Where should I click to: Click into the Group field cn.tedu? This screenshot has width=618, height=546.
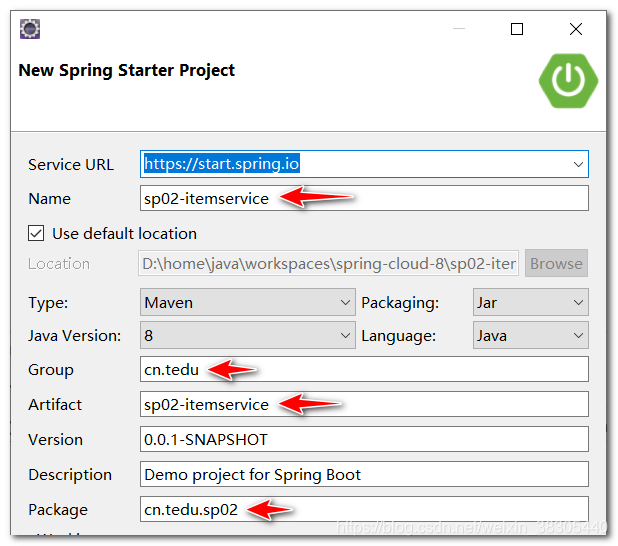(x=364, y=369)
